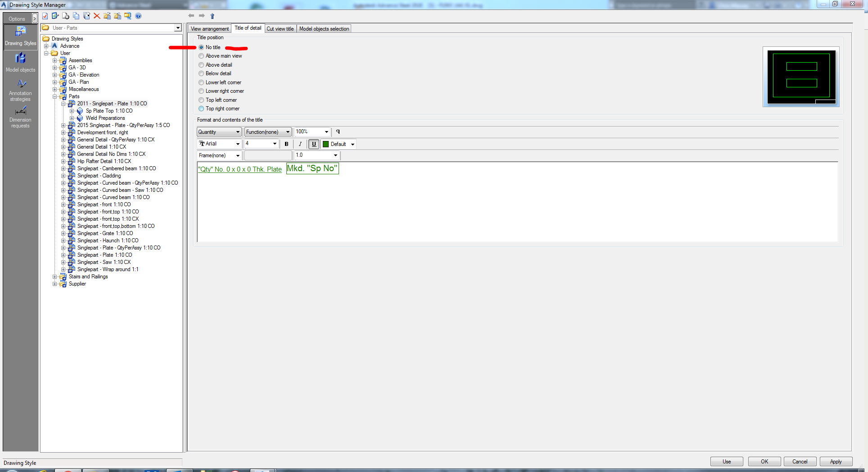Open the Function(none) dropdown

pos(268,132)
